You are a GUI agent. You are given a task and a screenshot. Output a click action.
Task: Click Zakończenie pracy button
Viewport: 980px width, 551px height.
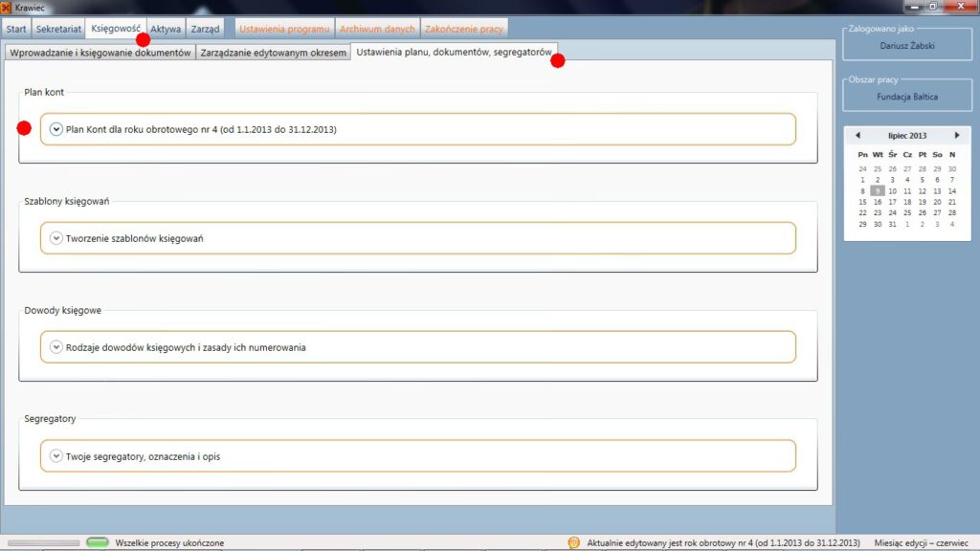pos(464,29)
